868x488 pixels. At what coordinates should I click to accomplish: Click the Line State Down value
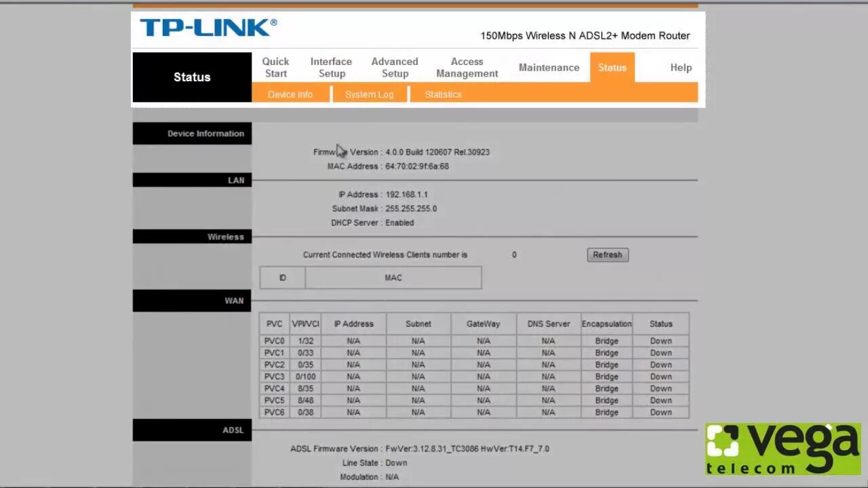coord(396,463)
